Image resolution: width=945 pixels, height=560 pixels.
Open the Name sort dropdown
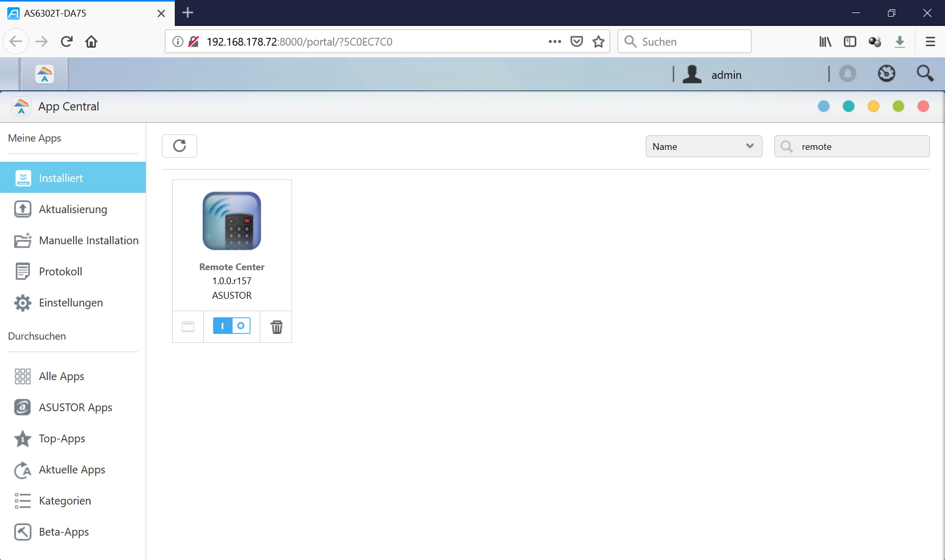pyautogui.click(x=704, y=146)
